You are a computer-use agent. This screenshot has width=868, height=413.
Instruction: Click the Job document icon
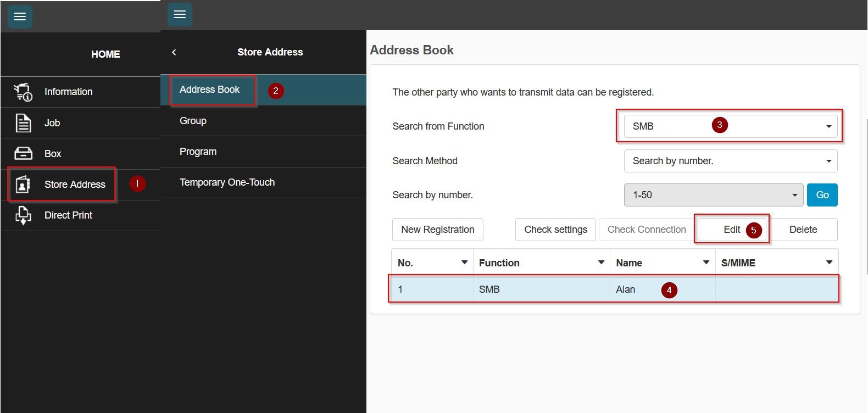point(23,123)
